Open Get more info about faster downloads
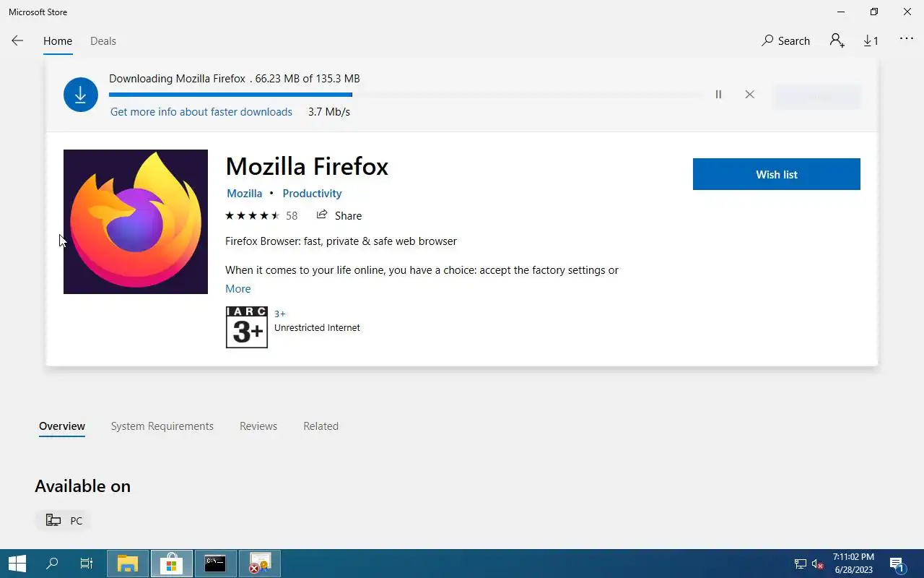 coord(201,112)
